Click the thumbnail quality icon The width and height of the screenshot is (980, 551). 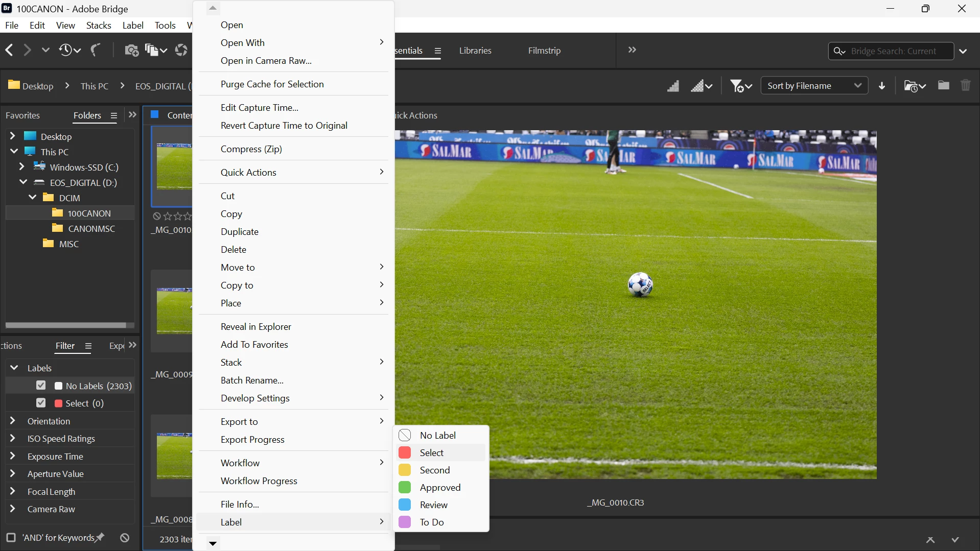click(x=673, y=86)
